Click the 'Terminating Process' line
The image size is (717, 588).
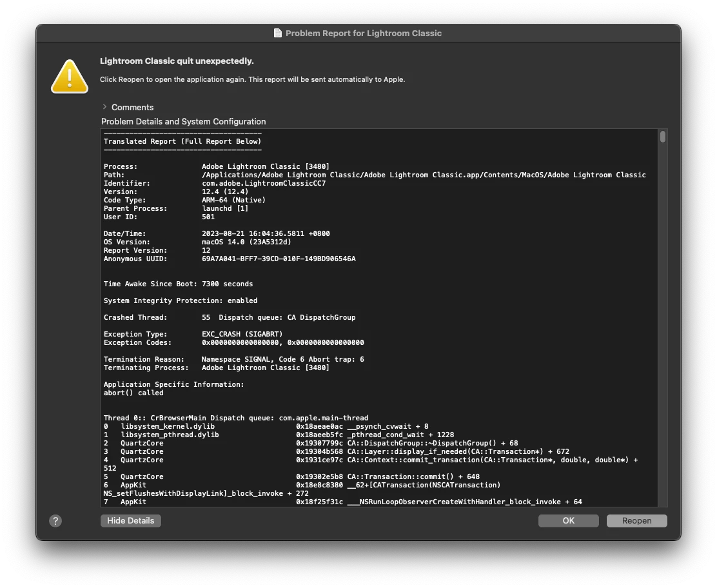(216, 367)
